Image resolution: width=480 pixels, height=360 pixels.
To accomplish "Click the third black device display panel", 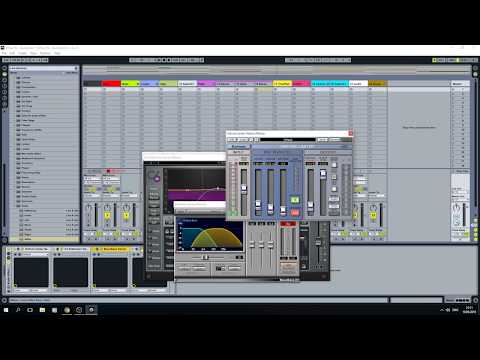I will click(110, 272).
